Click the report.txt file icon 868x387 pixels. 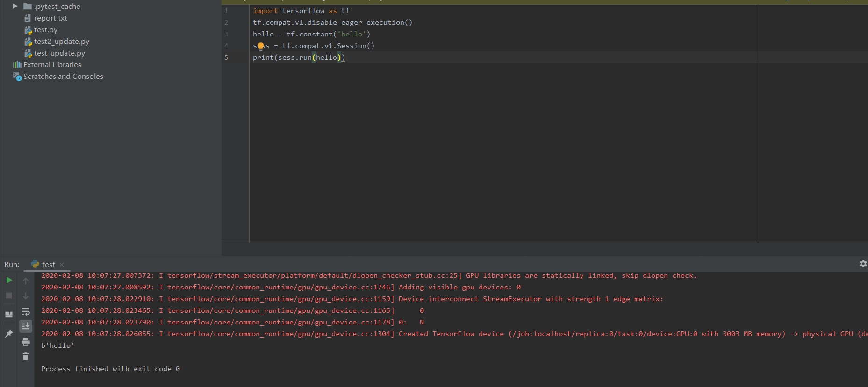coord(28,18)
